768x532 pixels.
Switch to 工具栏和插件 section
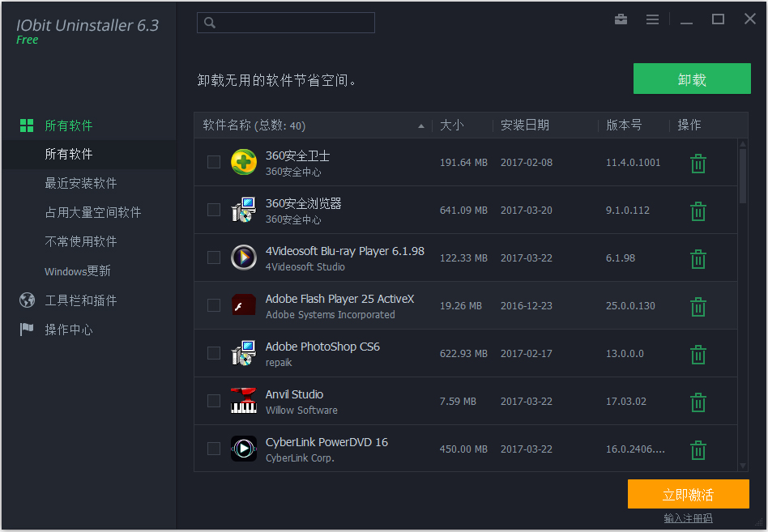coord(81,300)
